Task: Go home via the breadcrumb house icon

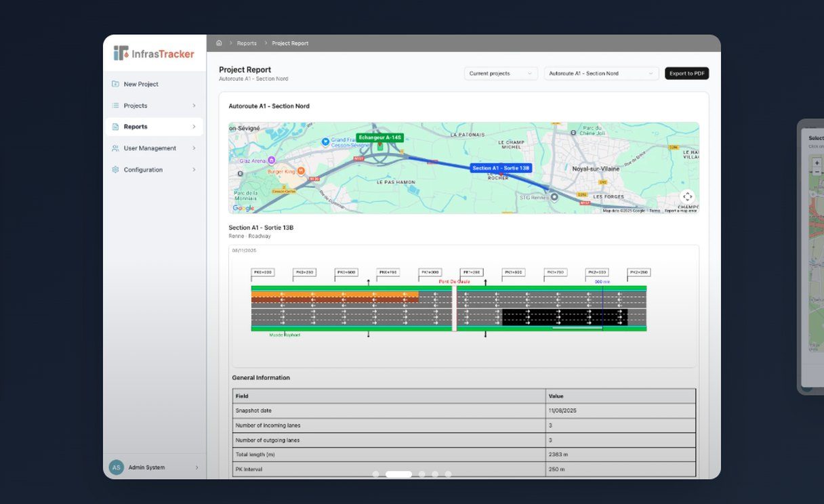Action: point(219,43)
